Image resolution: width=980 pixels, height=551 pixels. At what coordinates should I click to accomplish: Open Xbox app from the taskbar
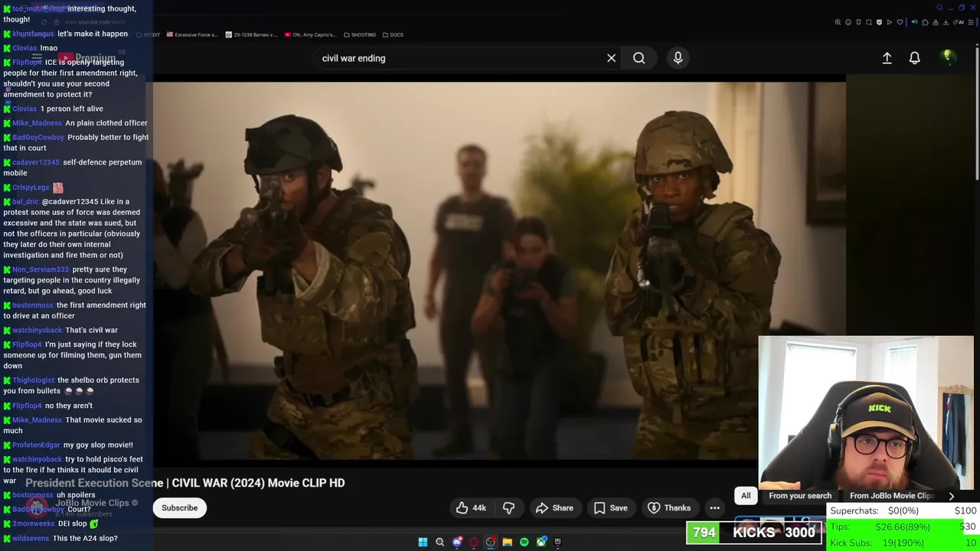pyautogui.click(x=541, y=542)
